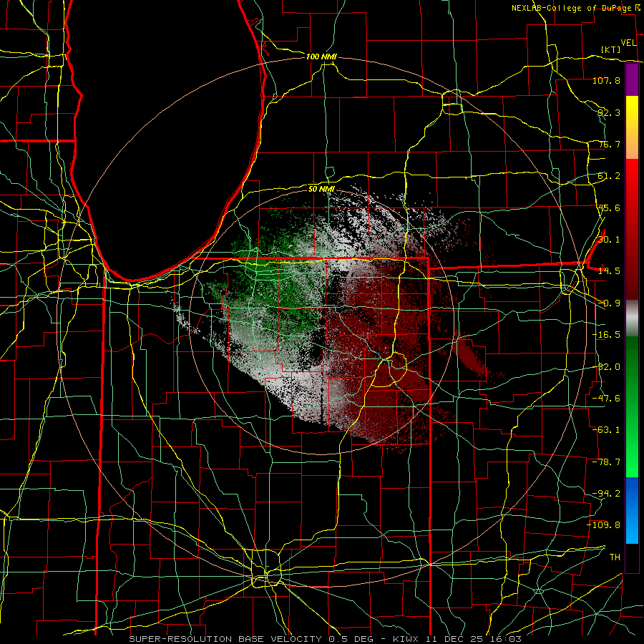The width and height of the screenshot is (644, 644).
Task: Click the -94.2 scale value
Action: coord(606,493)
